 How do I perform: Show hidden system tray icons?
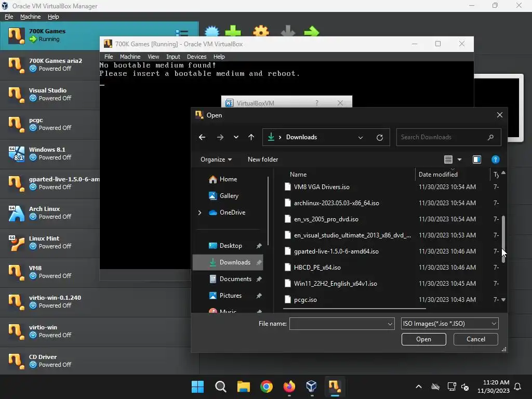coord(419,387)
